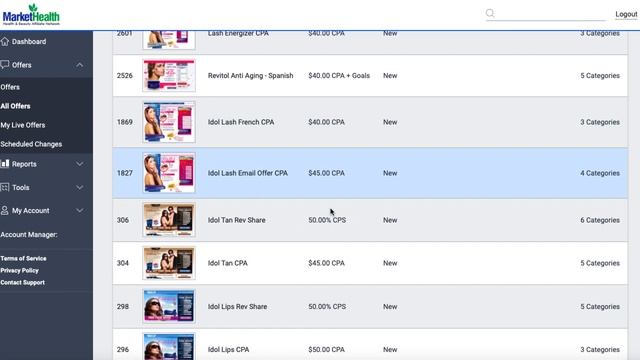Click the Tools icon in sidebar
Viewport: 640px width, 360px height.
[4, 187]
